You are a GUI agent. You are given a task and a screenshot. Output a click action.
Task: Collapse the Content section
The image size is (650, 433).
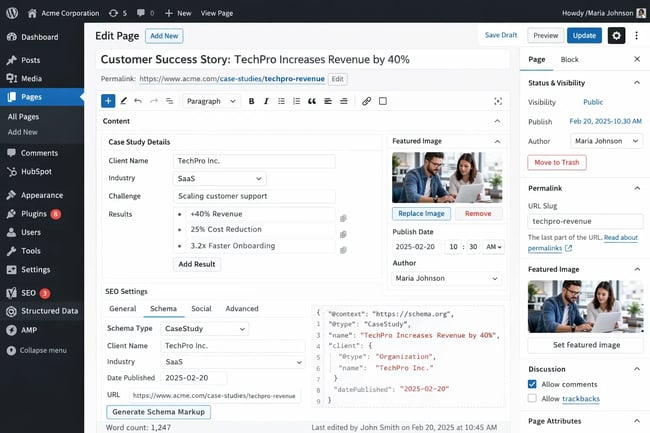(x=497, y=121)
